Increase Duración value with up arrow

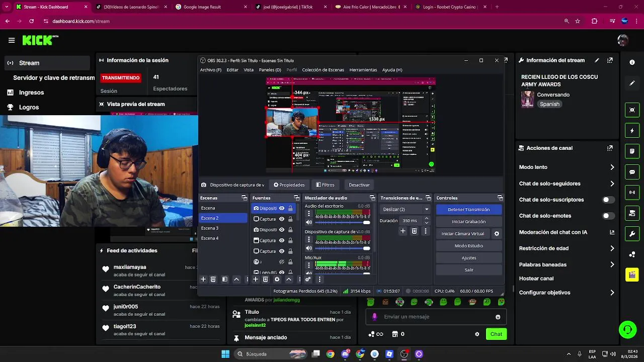click(x=427, y=219)
